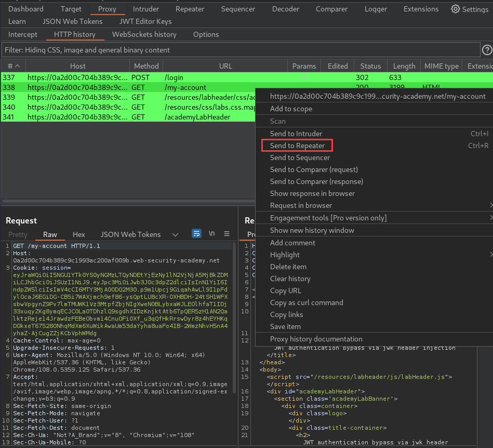Click the request editor vertical scrollbar
The width and height of the screenshot is (493, 448).
click(234, 318)
